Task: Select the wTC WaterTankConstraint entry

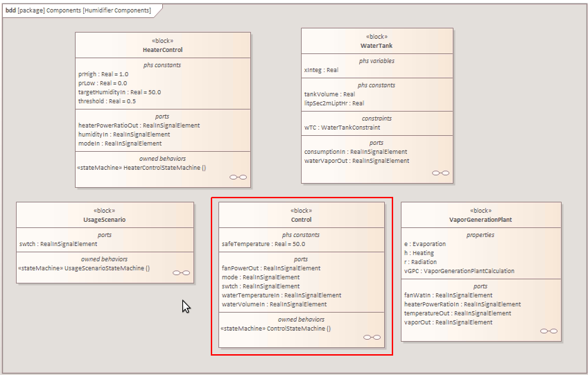Action: (x=342, y=128)
